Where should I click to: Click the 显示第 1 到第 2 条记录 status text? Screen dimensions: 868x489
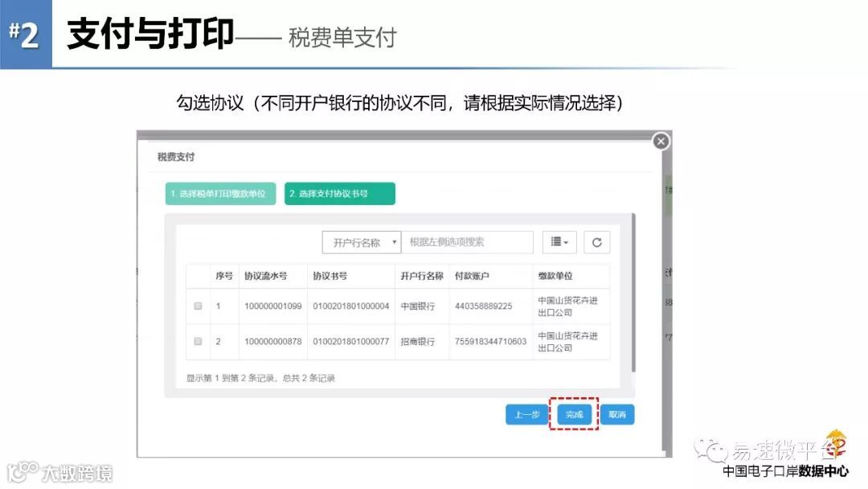pos(260,378)
